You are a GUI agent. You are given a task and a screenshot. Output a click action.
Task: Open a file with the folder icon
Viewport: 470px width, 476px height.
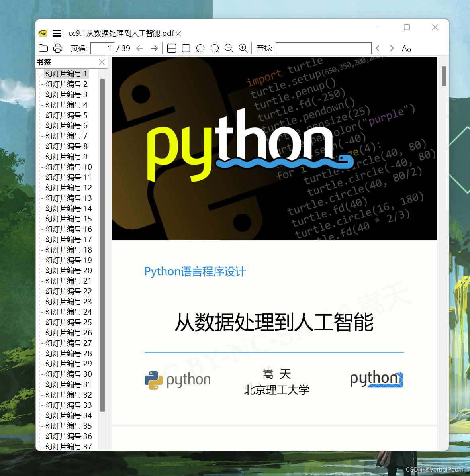click(43, 48)
